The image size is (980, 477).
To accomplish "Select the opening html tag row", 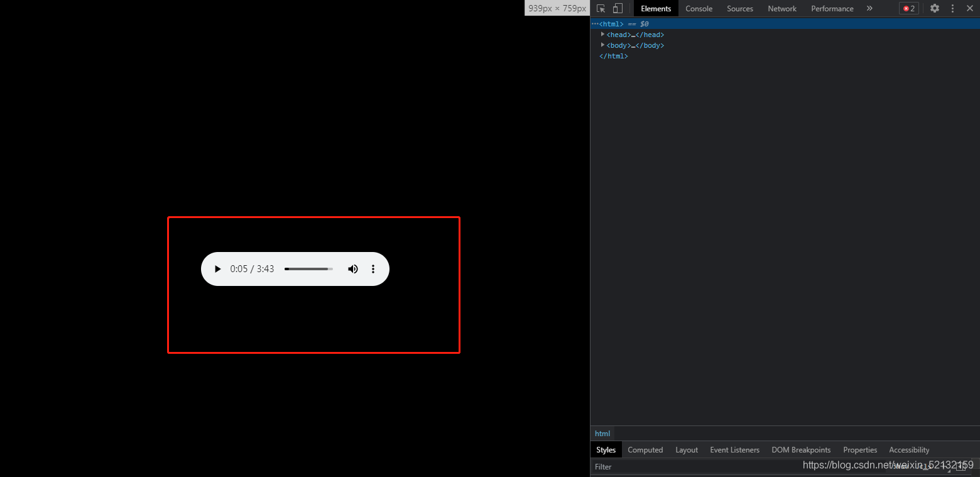I will pos(785,24).
